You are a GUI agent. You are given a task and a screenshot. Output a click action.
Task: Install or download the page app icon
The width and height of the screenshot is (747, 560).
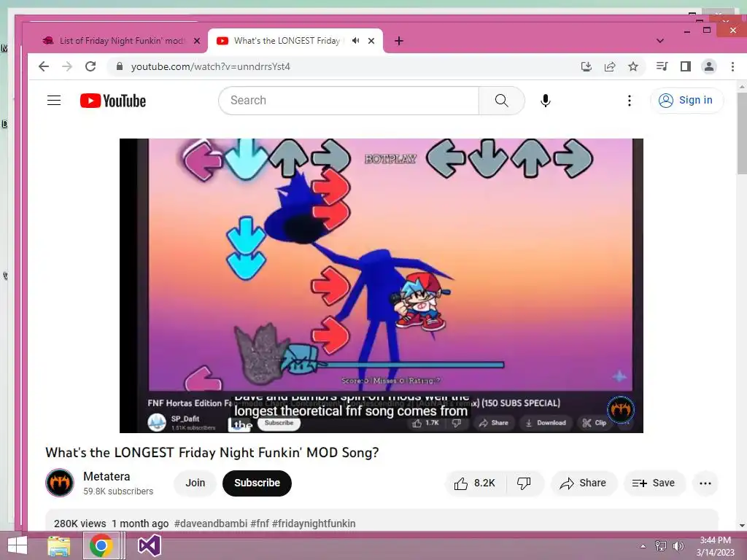[587, 66]
